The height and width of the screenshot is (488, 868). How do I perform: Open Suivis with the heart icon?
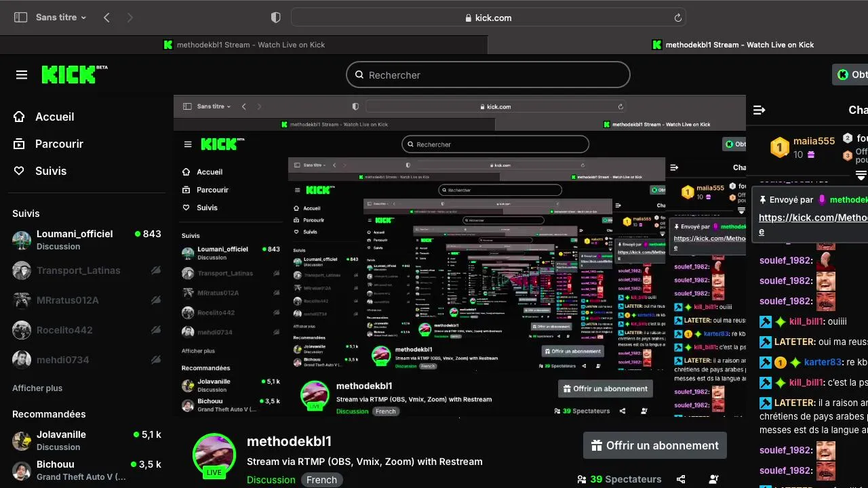[x=40, y=171]
